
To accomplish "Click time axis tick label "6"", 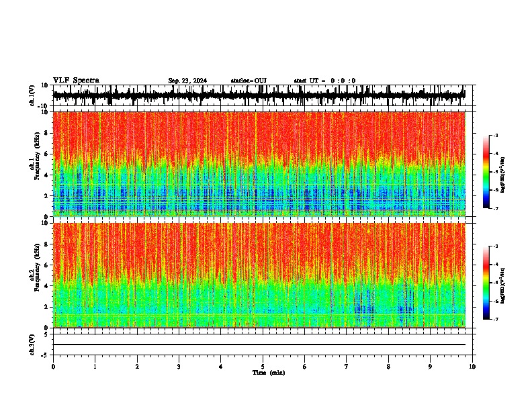I will coord(305,367).
